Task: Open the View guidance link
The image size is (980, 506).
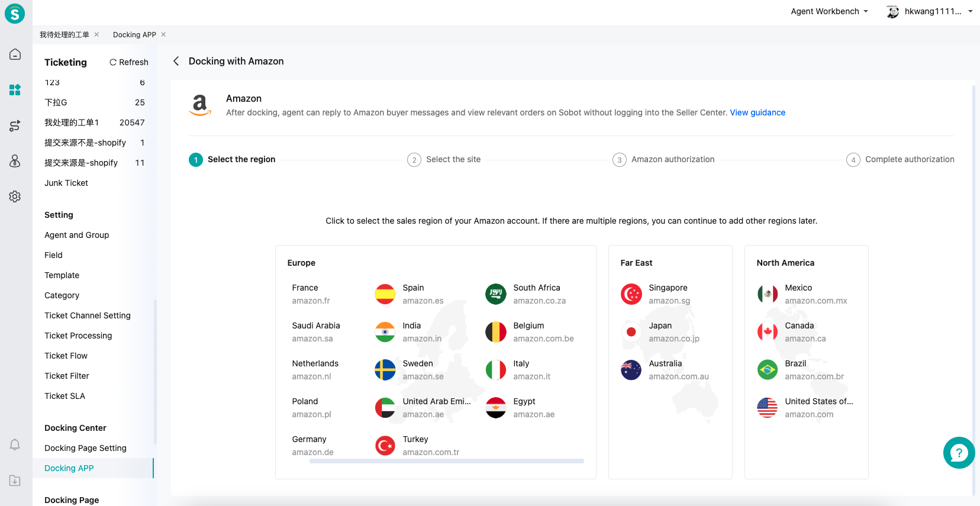Action: click(x=757, y=112)
